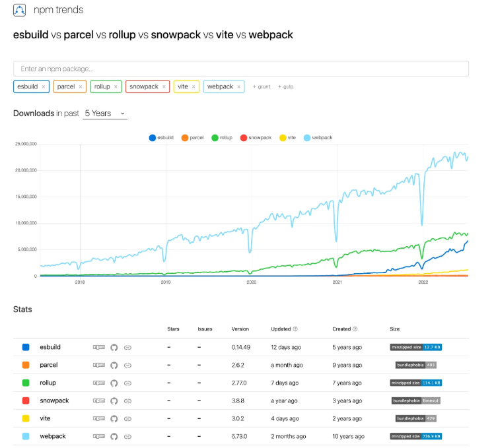The height and width of the screenshot is (448, 494).
Task: Click rollup's green color swatch in Stats
Action: [x=26, y=383]
